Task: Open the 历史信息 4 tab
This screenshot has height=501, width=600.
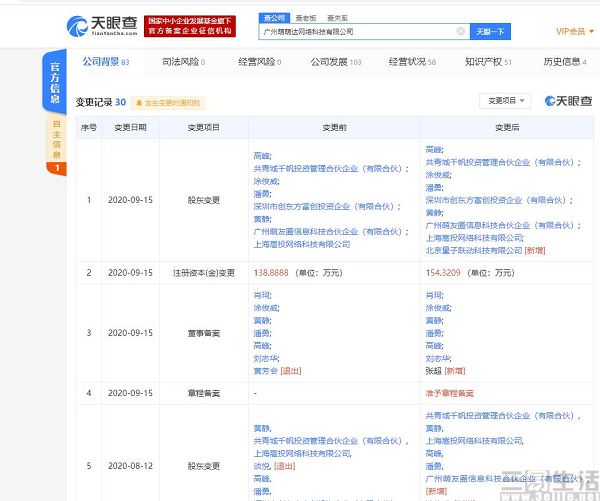Action: click(565, 62)
